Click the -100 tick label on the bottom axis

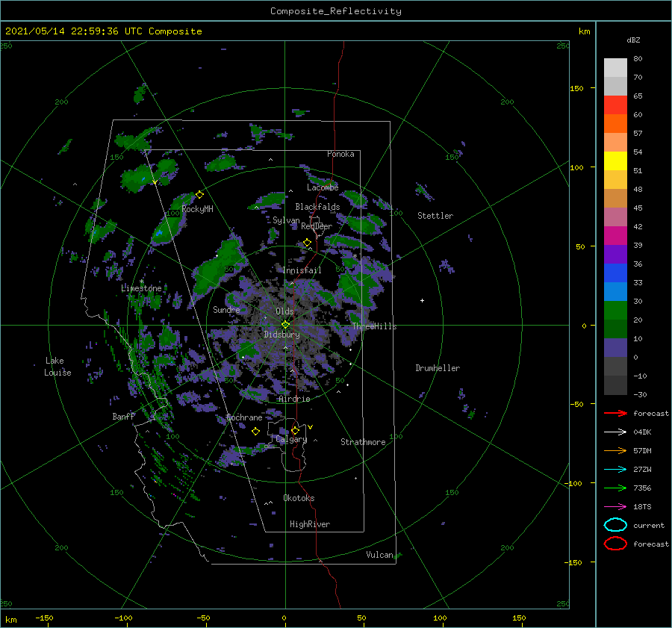tap(123, 618)
